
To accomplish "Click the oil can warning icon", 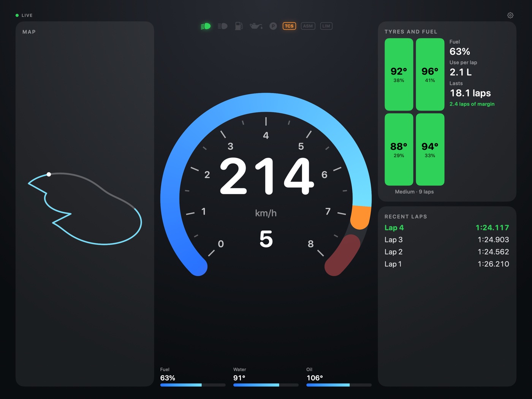I will coord(256,26).
